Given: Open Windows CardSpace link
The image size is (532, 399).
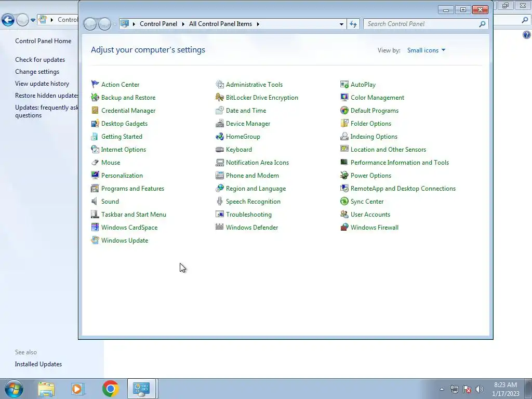Looking at the screenshot, I should pyautogui.click(x=129, y=228).
